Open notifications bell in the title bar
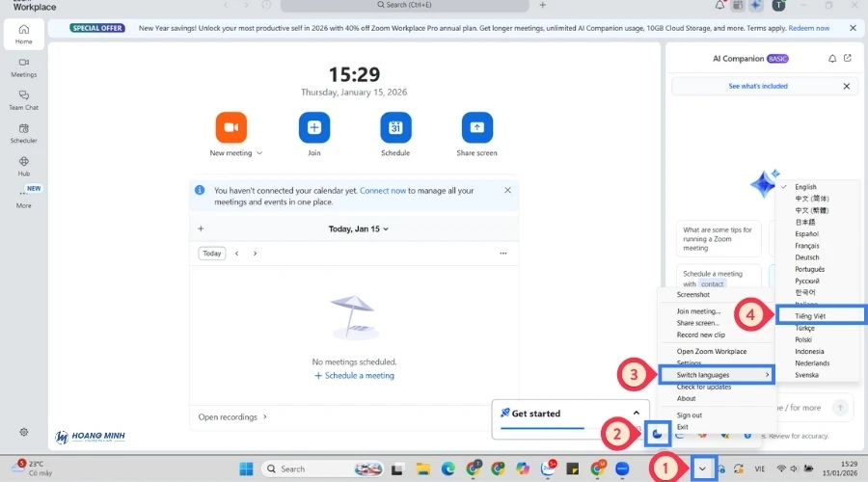The width and height of the screenshot is (868, 482). 719,5
